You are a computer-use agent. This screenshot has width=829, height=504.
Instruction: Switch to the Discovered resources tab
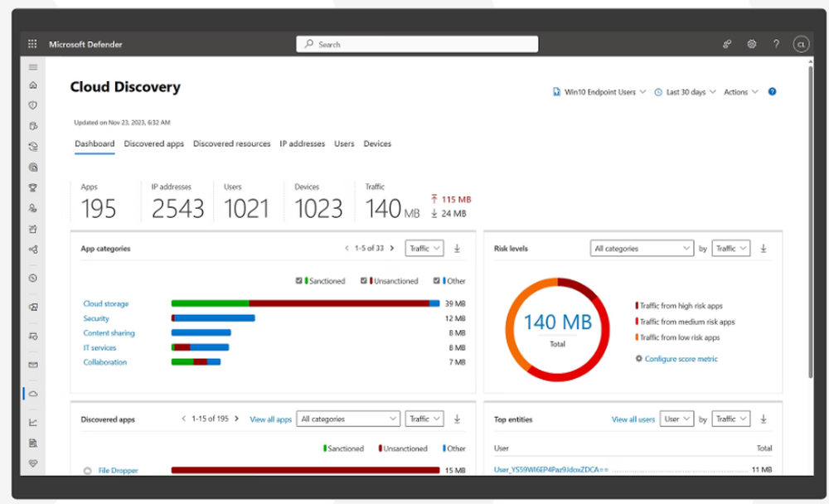click(x=231, y=144)
